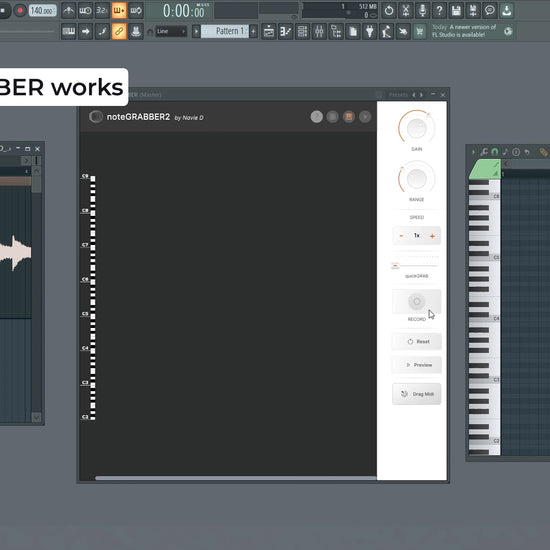The width and height of the screenshot is (550, 550).
Task: Click the RECORD button in noteGRABBER2
Action: point(417,302)
